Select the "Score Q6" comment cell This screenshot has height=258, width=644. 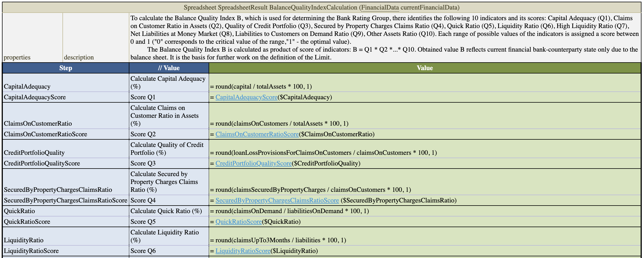click(x=169, y=251)
